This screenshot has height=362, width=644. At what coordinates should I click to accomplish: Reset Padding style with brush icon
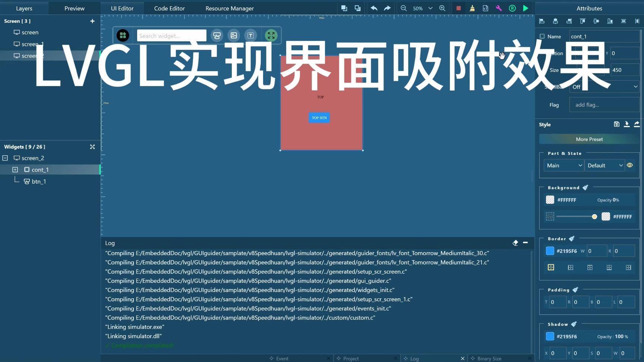point(575,290)
